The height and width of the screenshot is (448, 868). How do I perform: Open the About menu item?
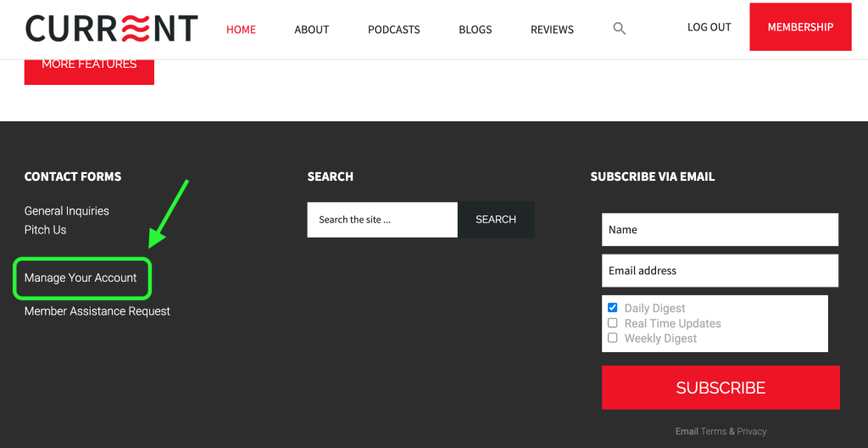(x=312, y=30)
